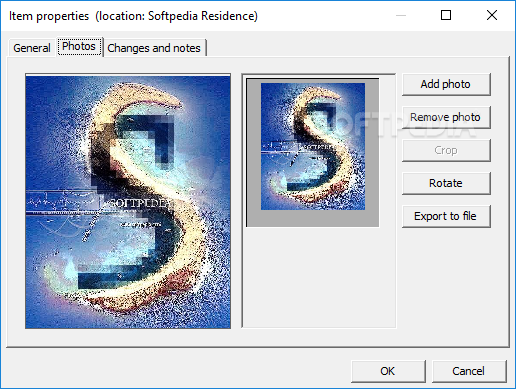Maximize the Item properties window
This screenshot has width=516, height=389.
click(446, 15)
